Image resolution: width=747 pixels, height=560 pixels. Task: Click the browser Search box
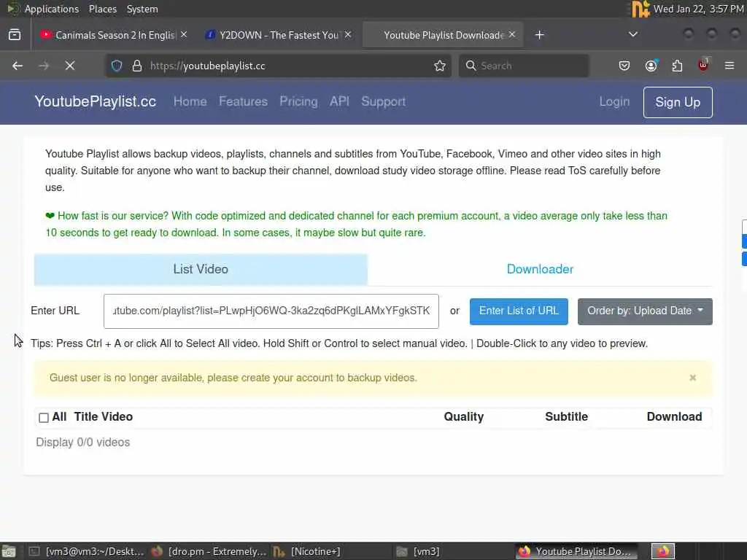524,66
